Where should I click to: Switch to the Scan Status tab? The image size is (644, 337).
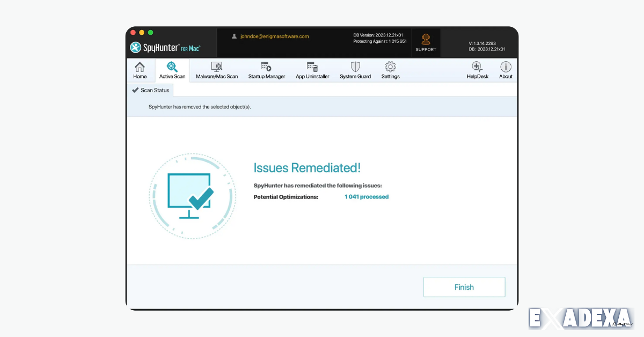point(151,90)
